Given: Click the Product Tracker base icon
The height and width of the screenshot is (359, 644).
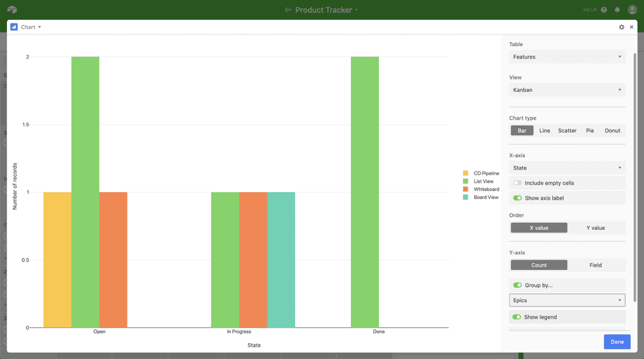Looking at the screenshot, I should (x=288, y=10).
